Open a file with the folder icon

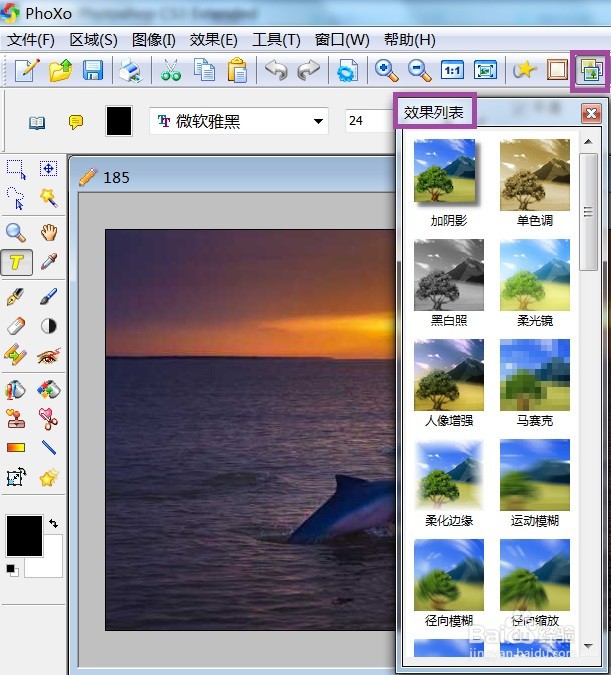coord(60,70)
